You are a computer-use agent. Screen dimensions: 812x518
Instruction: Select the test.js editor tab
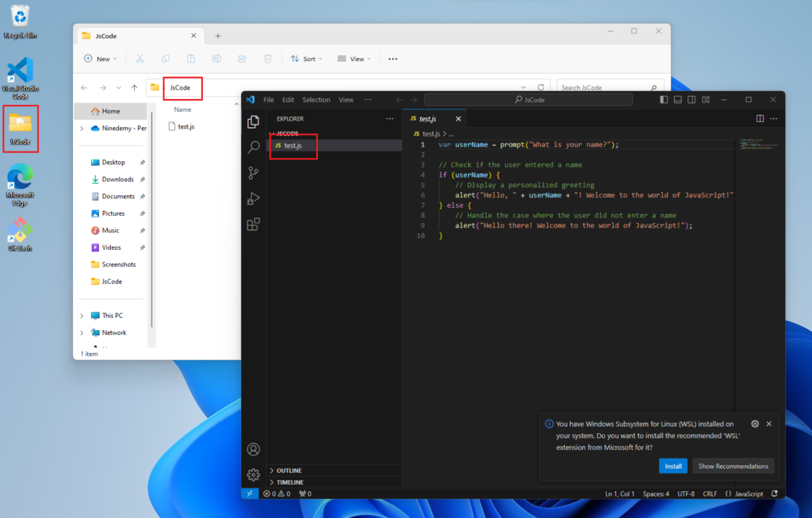click(x=434, y=119)
